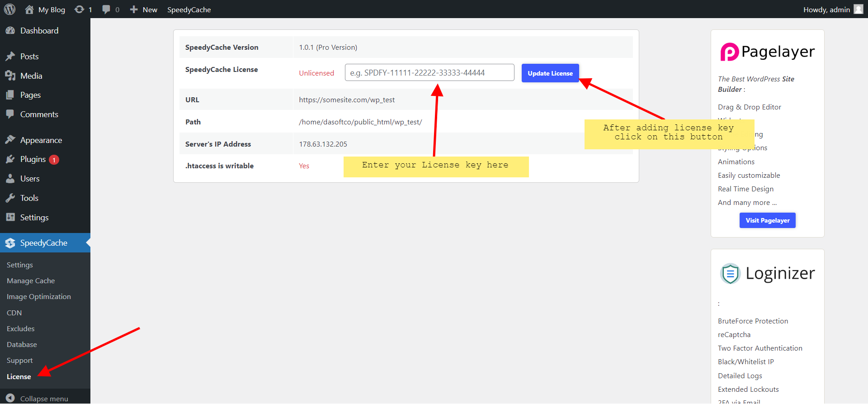Click the Dashboard gauge icon

tap(10, 30)
